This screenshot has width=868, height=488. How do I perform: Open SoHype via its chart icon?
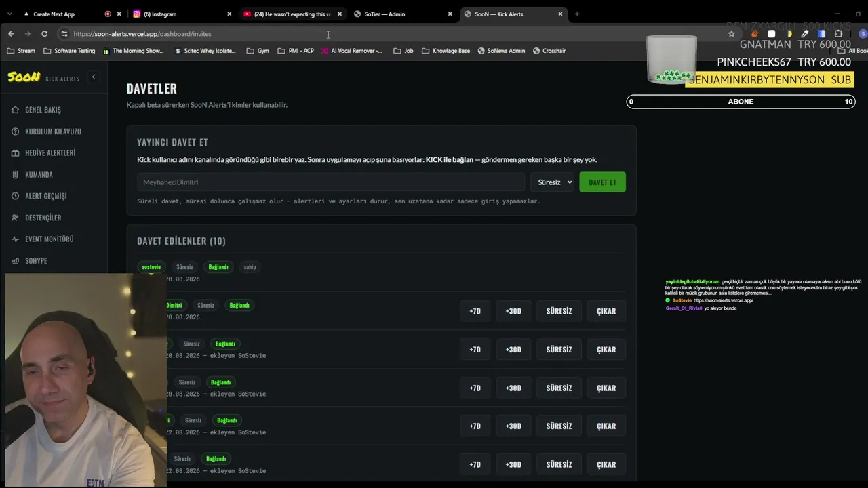tap(16, 261)
